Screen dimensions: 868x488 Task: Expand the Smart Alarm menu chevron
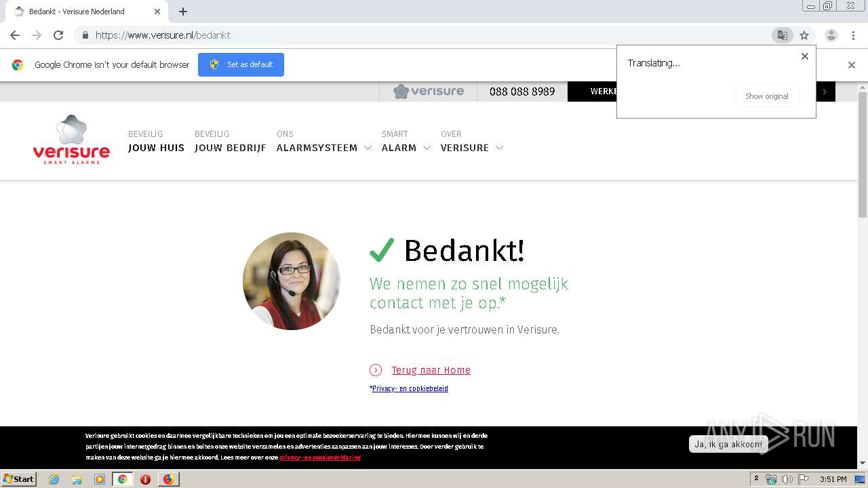(427, 148)
